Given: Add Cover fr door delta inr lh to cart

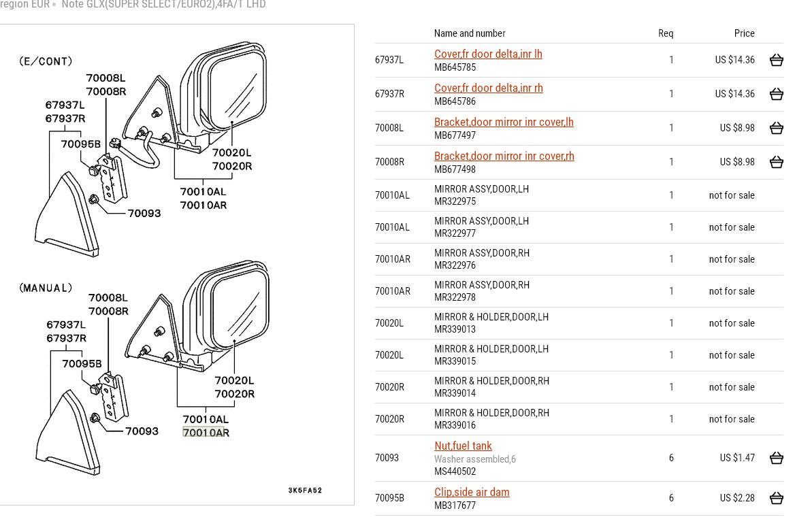Looking at the screenshot, I should [x=776, y=60].
